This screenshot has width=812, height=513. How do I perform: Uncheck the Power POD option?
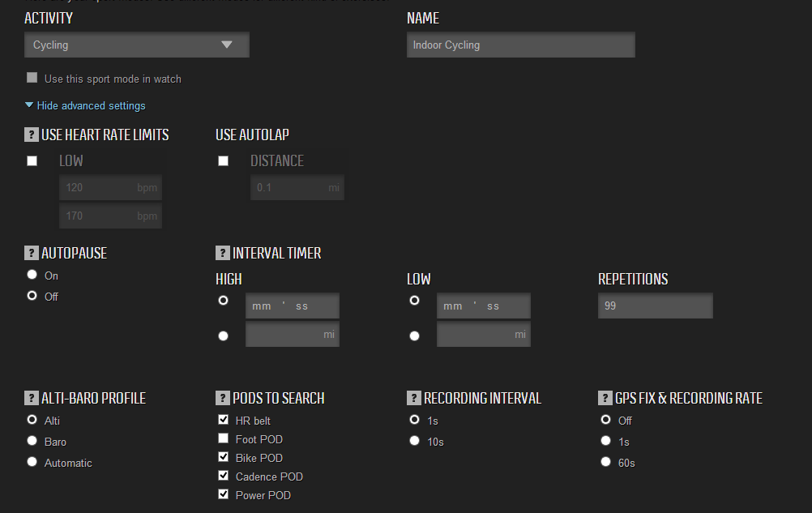pyautogui.click(x=223, y=494)
